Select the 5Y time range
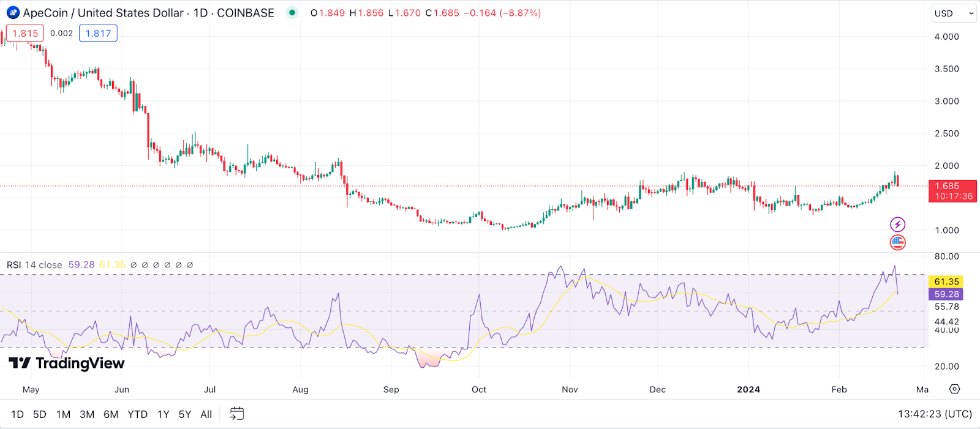980x429 pixels. (184, 414)
